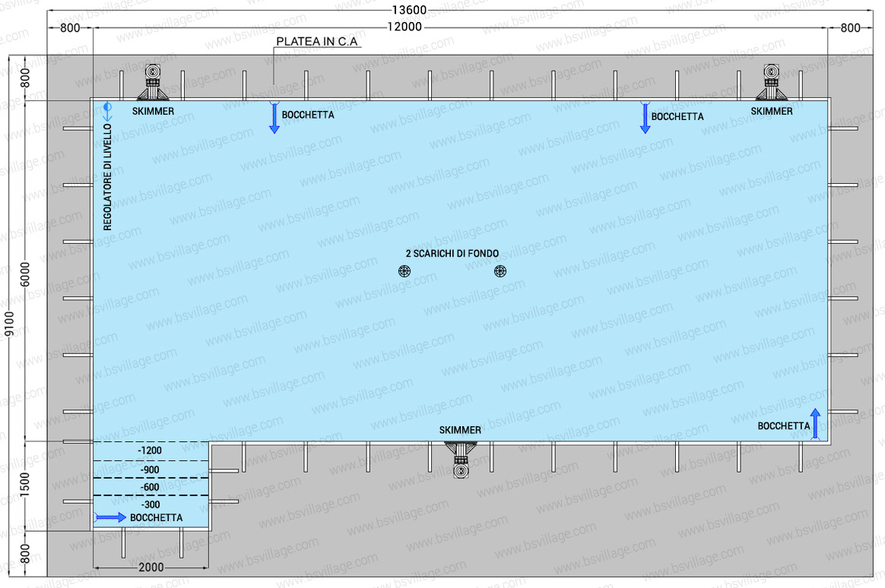Select the down arrow beside top-left BOCCHETTA label
Screen dimensions: 885x588
(274, 119)
